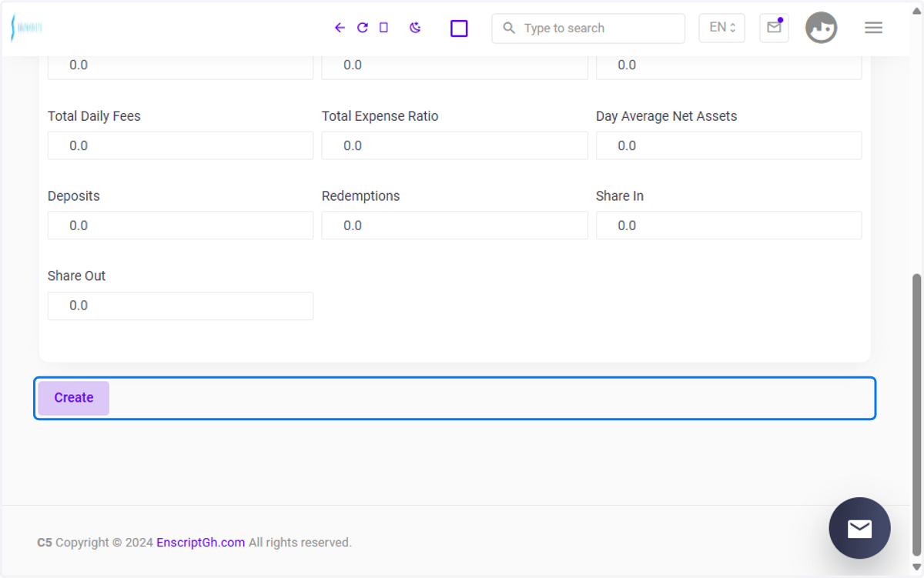Click the Deposits label

(74, 196)
